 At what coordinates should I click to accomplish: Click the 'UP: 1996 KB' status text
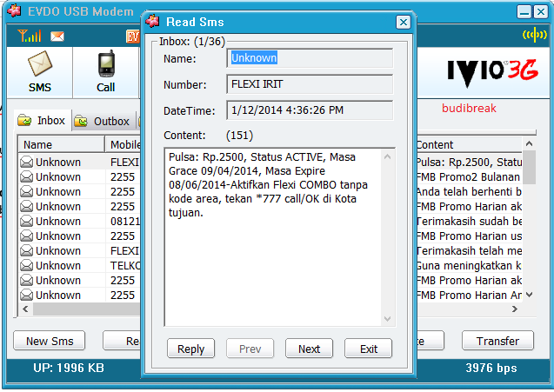69,368
